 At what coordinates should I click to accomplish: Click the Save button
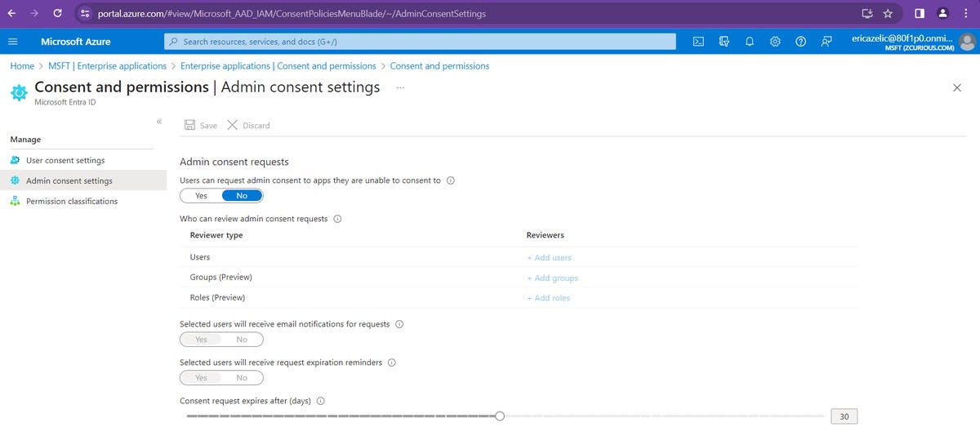tap(201, 125)
